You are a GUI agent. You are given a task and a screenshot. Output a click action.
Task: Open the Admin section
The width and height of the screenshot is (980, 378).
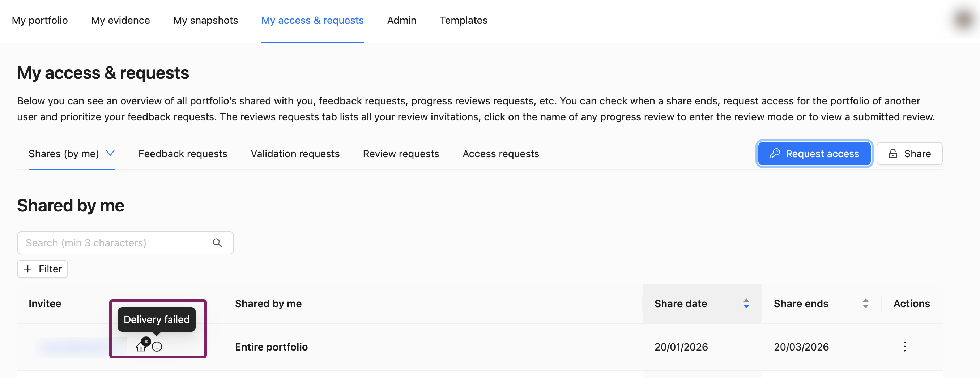pos(401,20)
